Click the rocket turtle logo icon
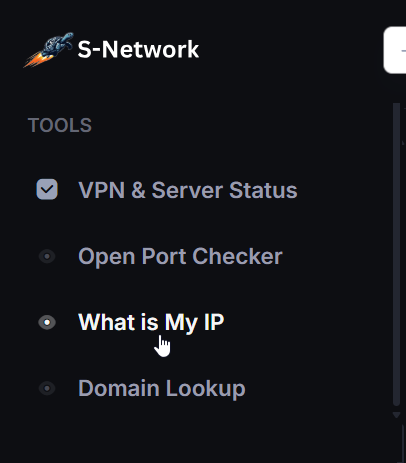The image size is (406, 463). tap(49, 50)
